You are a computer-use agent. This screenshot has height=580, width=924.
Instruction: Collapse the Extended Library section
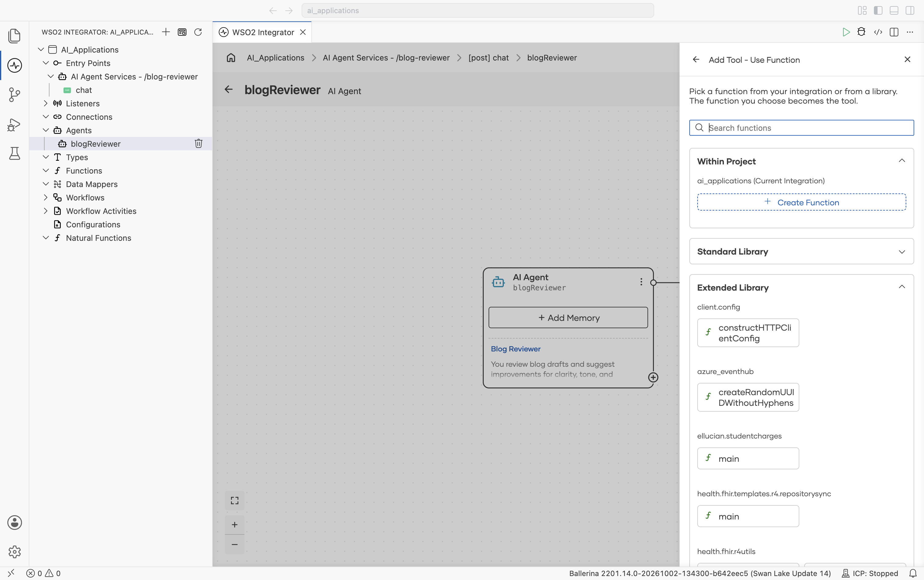(902, 287)
